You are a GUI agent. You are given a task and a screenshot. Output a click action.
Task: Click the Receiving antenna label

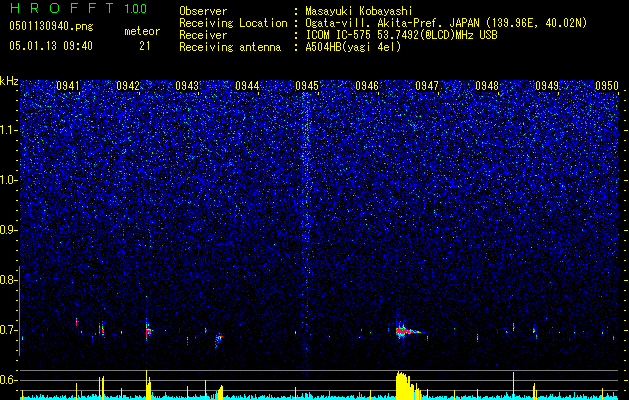(230, 47)
